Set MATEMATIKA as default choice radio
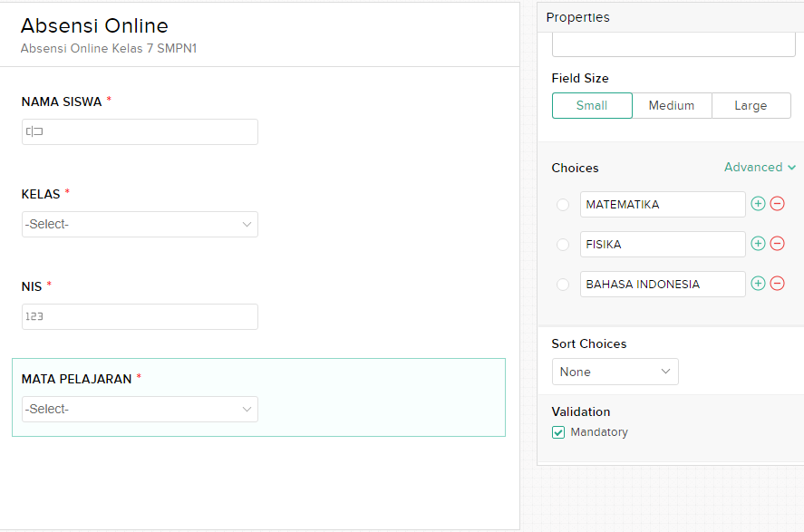This screenshot has width=804, height=532. pos(563,205)
